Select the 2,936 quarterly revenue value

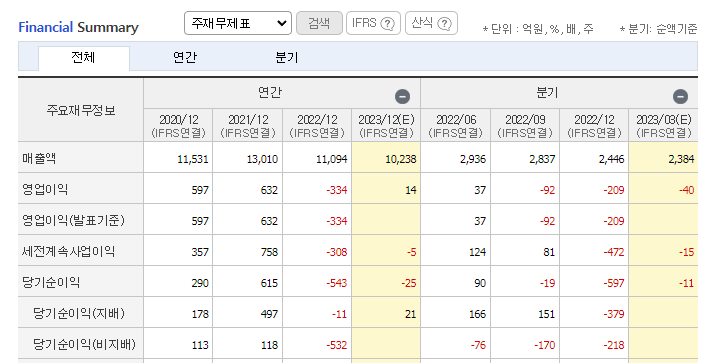tap(473, 159)
